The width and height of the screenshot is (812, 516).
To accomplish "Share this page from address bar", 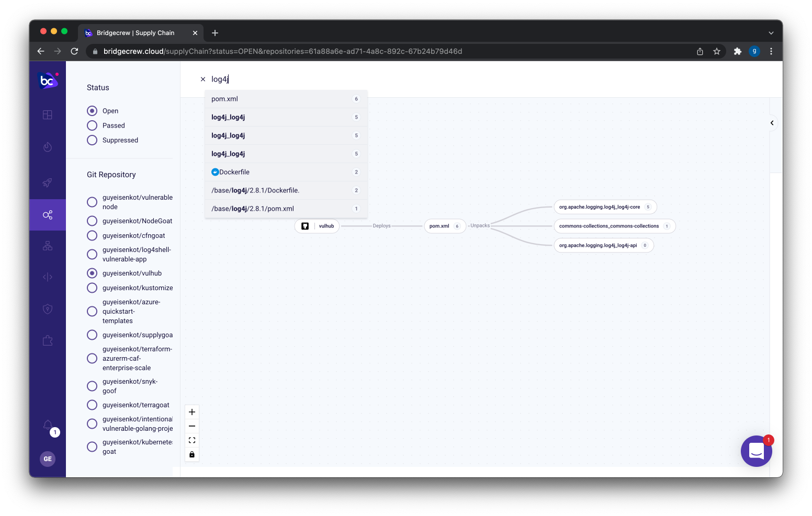I will [x=700, y=51].
